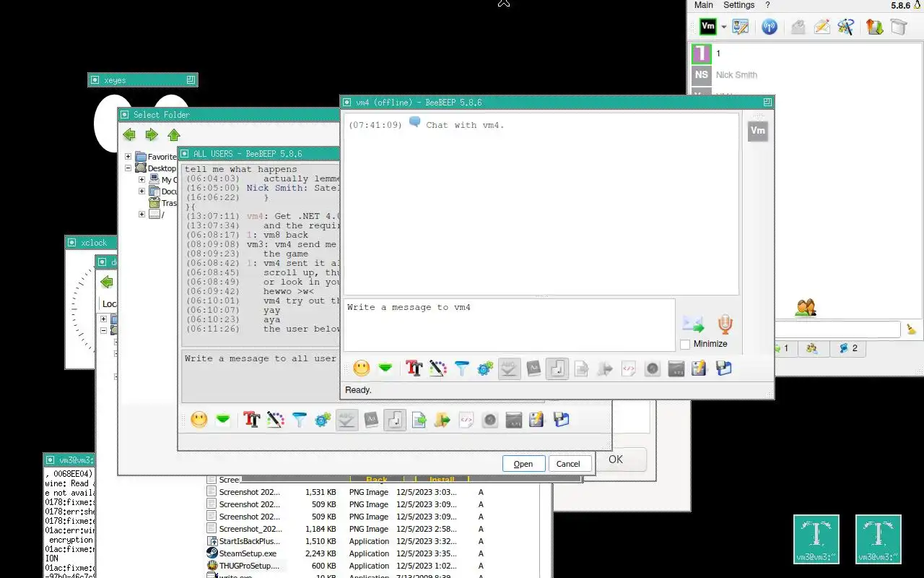
Task: Open status dropdown arrow beside Vm avatar
Action: 724,27
